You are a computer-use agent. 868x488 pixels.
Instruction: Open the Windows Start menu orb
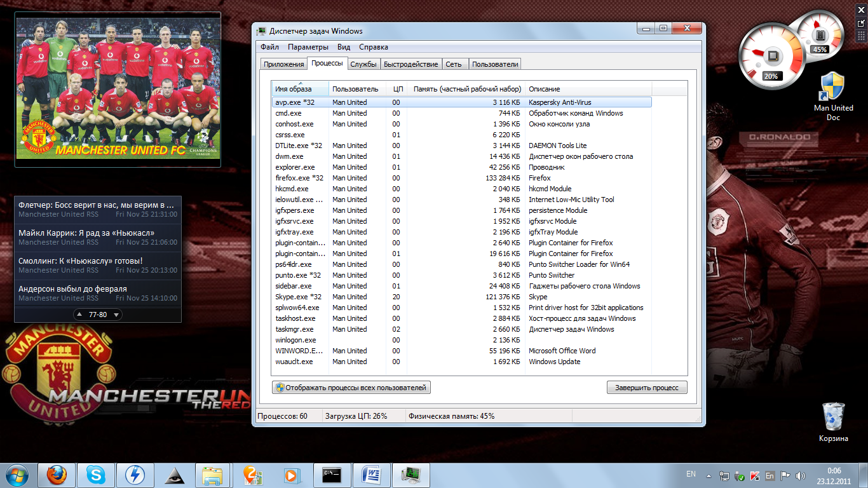[x=18, y=475]
